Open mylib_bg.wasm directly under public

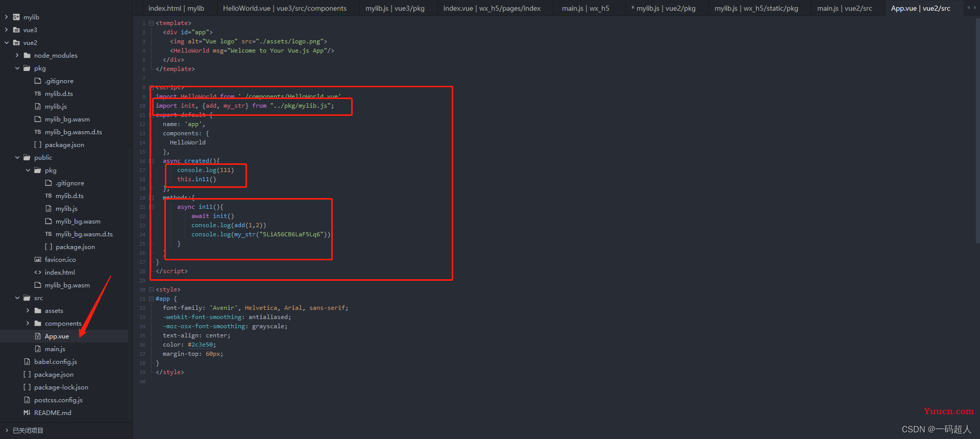click(67, 285)
